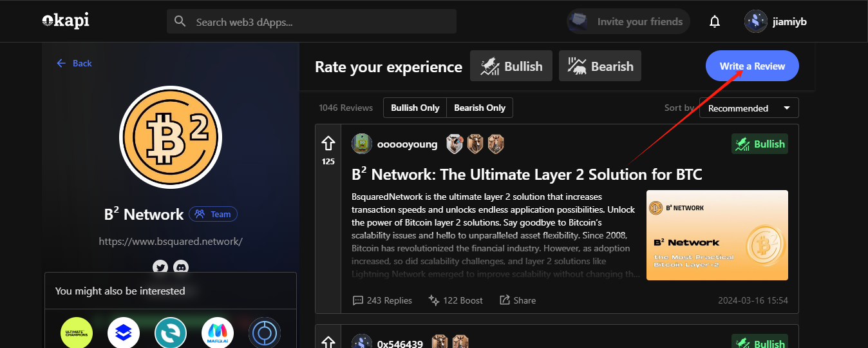
Task: Click ooooyoung's second badge icon
Action: 475,144
